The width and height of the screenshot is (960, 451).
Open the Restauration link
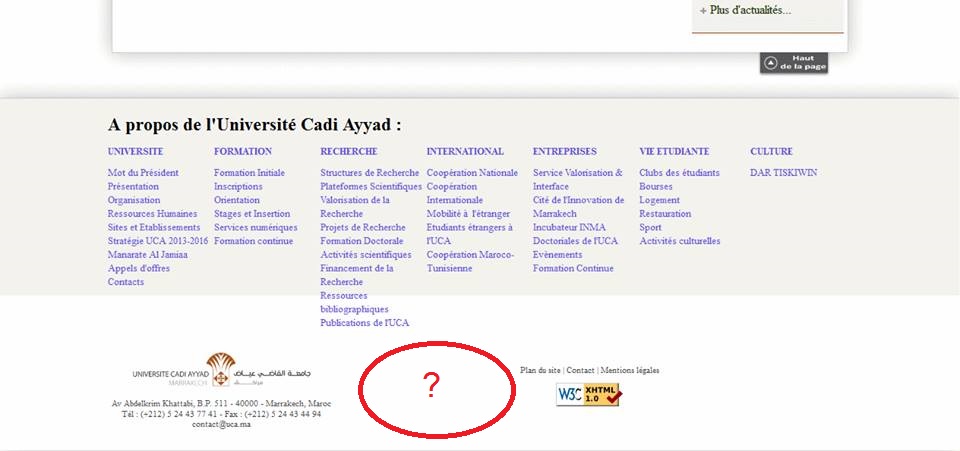[665, 214]
